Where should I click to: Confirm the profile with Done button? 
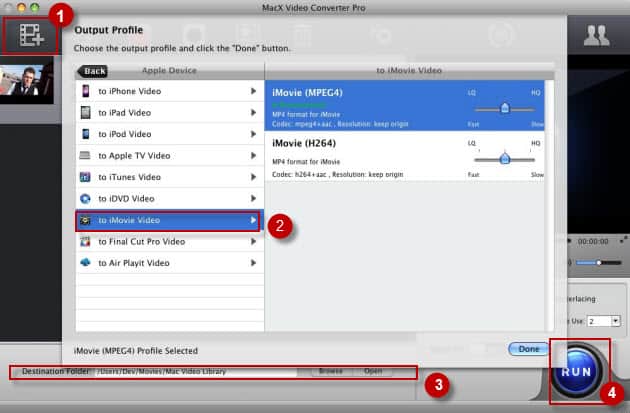[528, 349]
